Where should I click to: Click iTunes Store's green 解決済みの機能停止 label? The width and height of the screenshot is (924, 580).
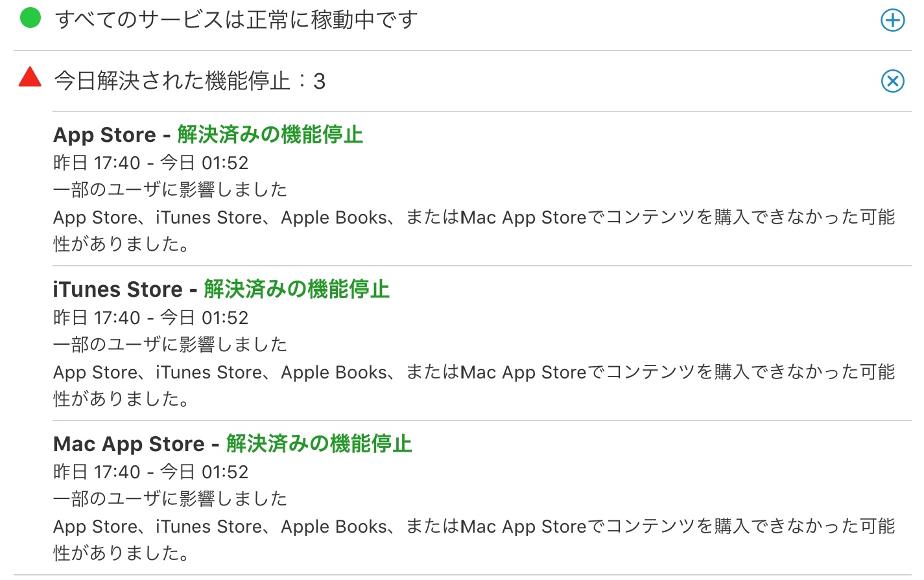(x=296, y=289)
